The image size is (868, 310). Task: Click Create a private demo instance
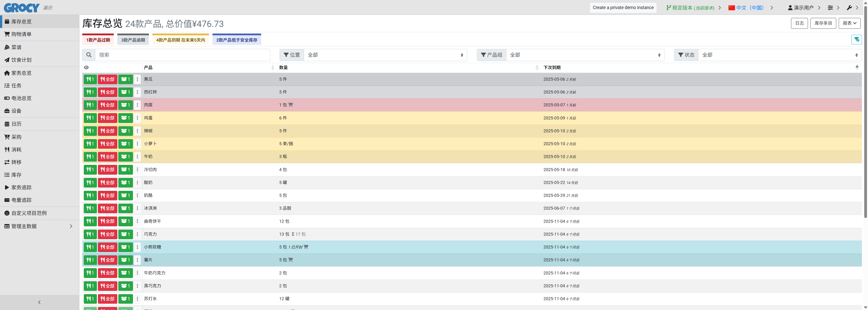click(623, 8)
